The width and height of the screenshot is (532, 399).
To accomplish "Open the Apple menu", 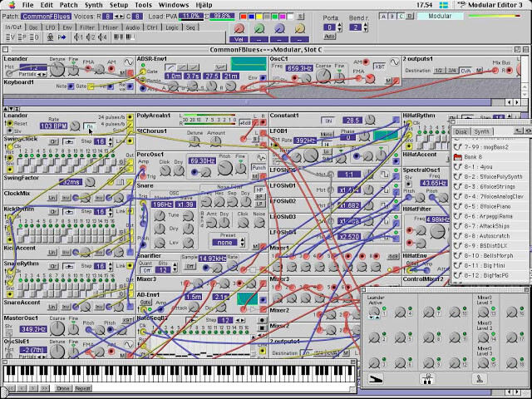I will 12,5.
